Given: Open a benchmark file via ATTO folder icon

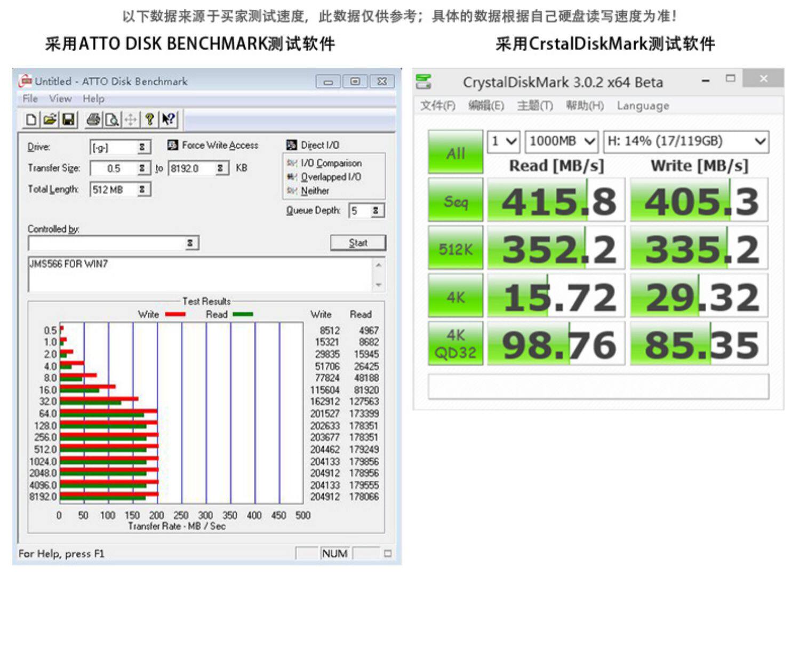Looking at the screenshot, I should (50, 119).
